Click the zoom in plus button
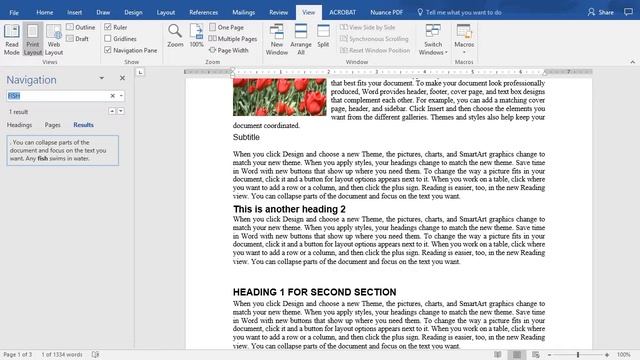The image size is (640, 360). tap(607, 355)
